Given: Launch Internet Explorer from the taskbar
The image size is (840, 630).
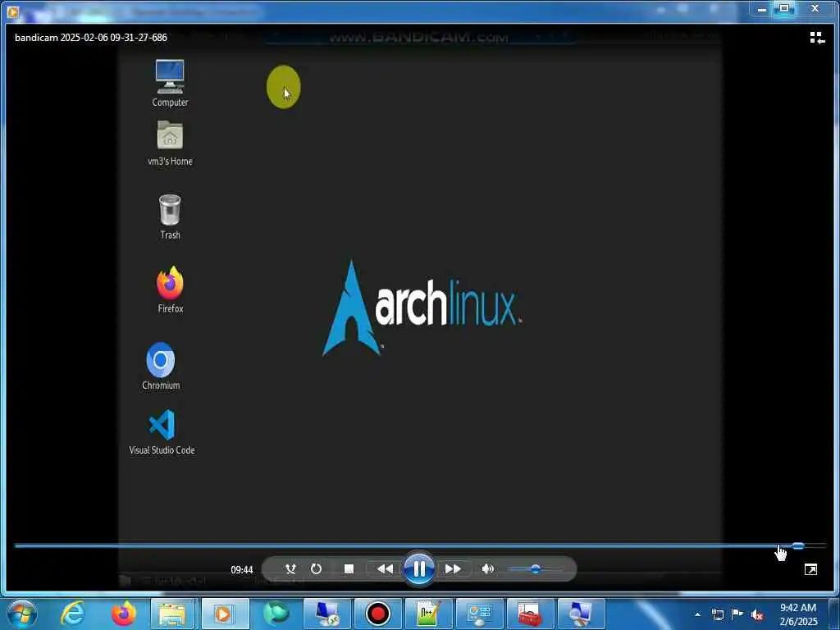Looking at the screenshot, I should tap(72, 614).
